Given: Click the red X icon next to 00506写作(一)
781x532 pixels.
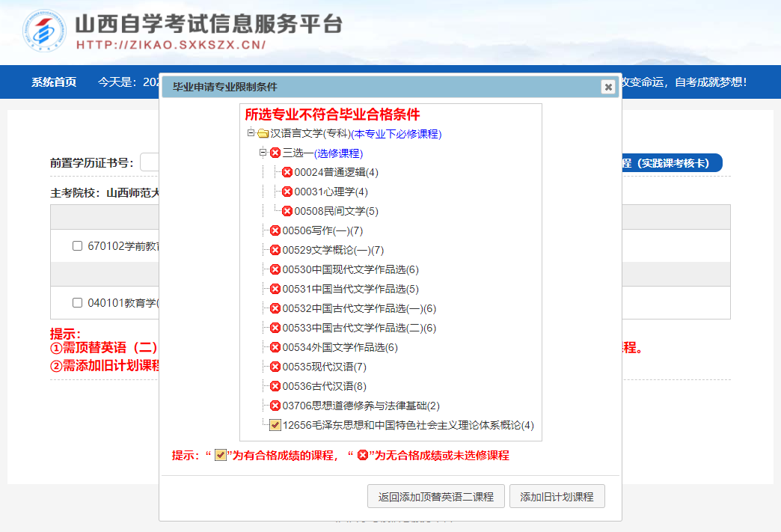Looking at the screenshot, I should click(277, 230).
